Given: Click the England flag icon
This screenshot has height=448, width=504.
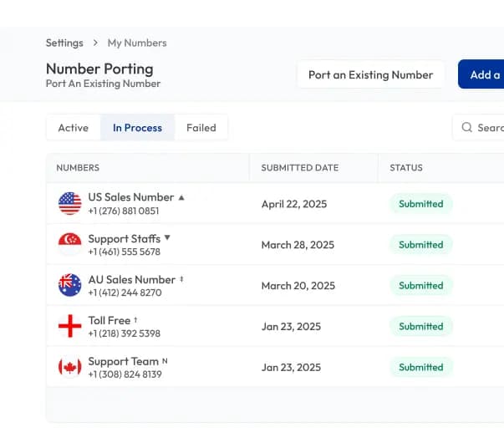Looking at the screenshot, I should click(x=69, y=326).
